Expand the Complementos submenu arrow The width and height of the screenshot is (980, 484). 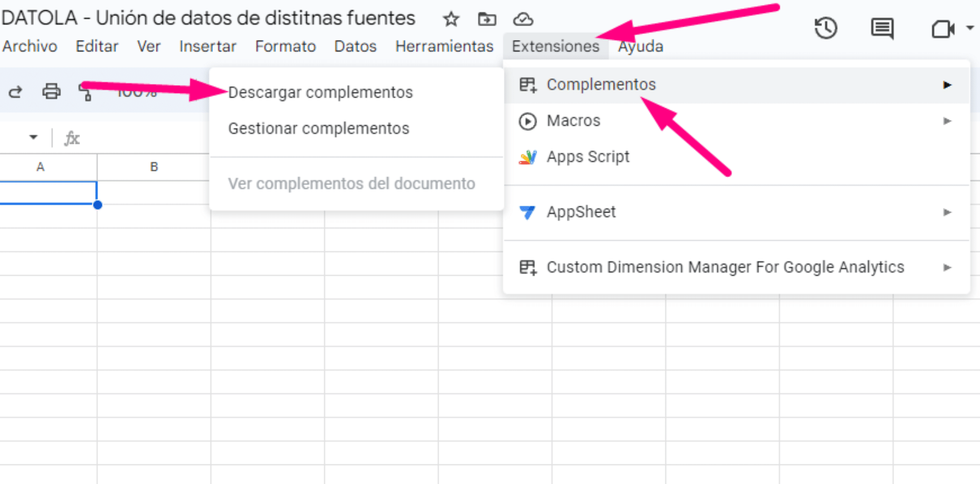click(x=947, y=85)
